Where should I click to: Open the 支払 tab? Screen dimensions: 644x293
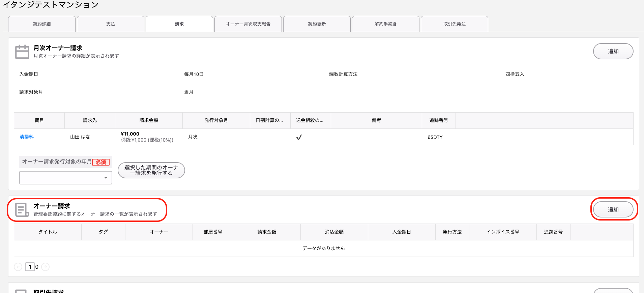click(111, 24)
